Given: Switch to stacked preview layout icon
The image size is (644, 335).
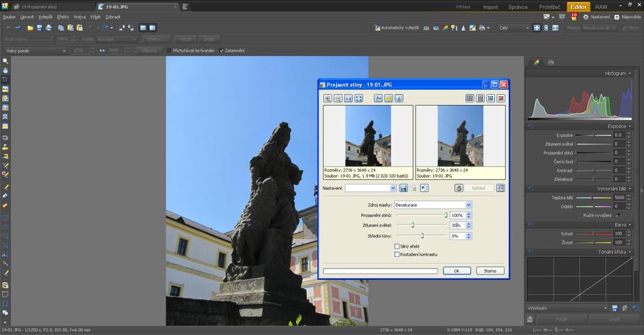Looking at the screenshot, I should tap(480, 99).
